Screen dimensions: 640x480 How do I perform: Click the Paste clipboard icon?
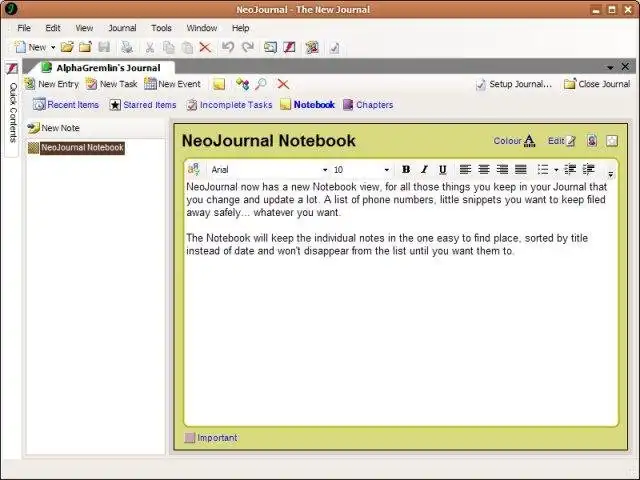(187, 48)
